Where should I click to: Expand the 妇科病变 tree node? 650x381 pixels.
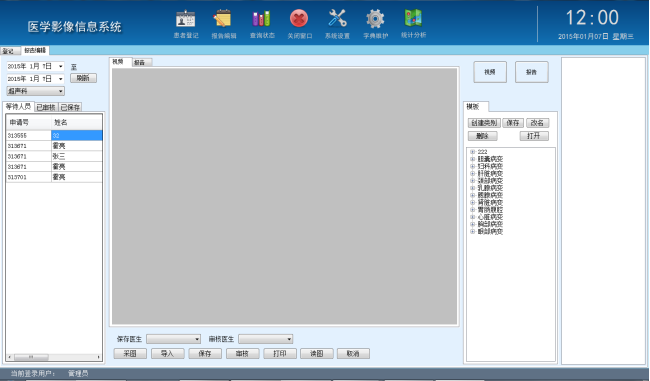point(472,166)
